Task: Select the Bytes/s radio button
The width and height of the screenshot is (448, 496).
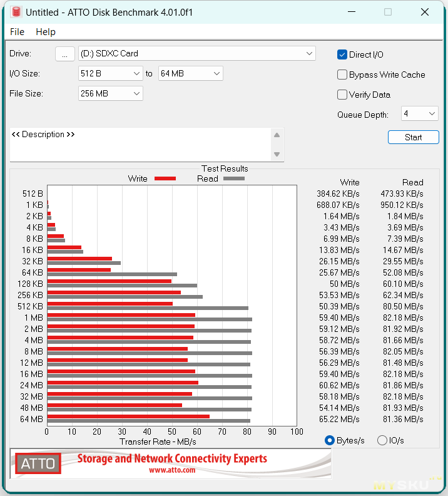Action: point(330,440)
